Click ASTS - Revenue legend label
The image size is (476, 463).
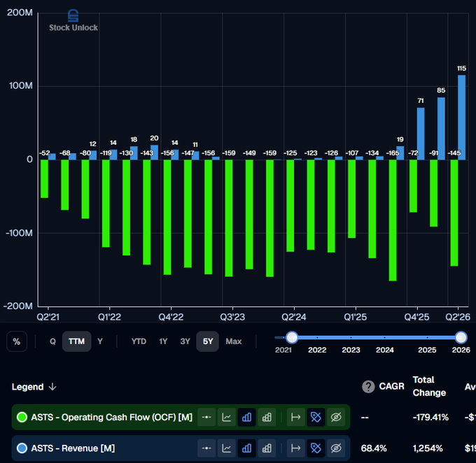73,448
